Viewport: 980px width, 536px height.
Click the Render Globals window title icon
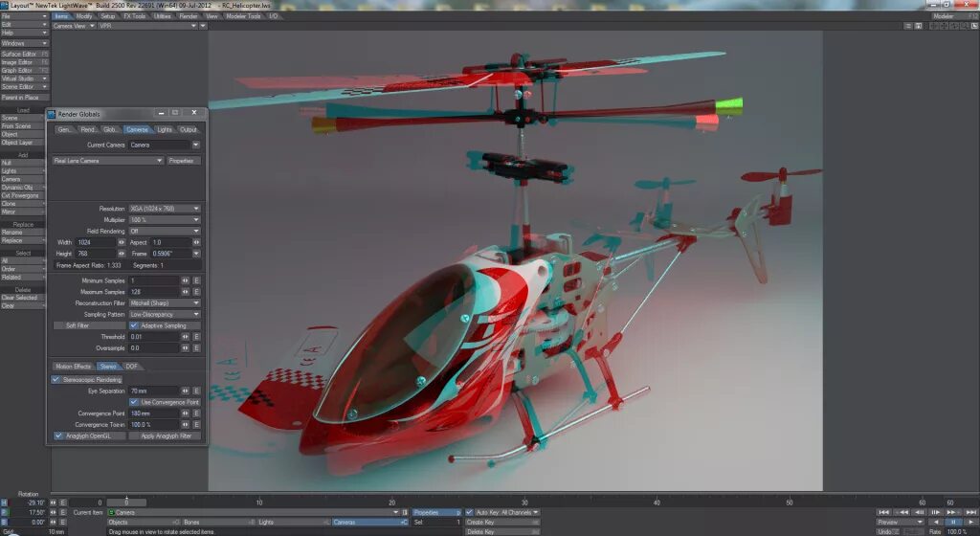(52, 114)
